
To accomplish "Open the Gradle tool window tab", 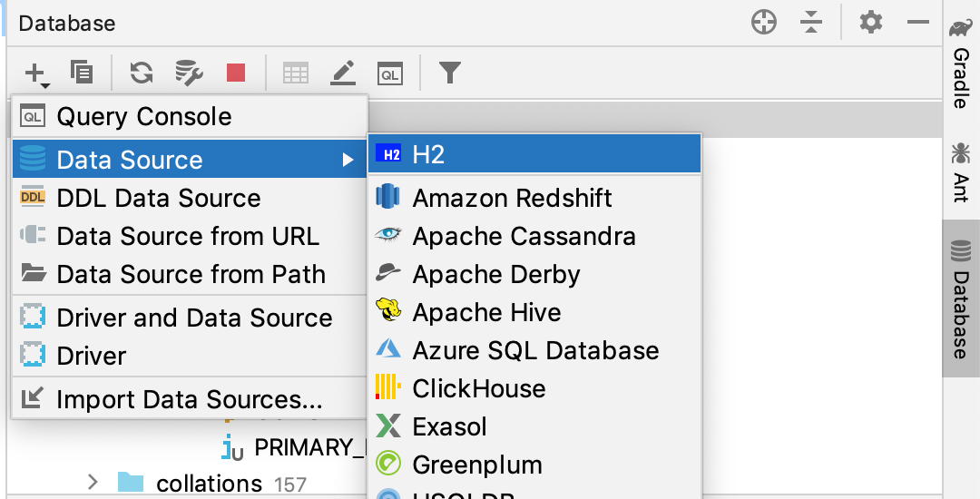I will tap(961, 64).
